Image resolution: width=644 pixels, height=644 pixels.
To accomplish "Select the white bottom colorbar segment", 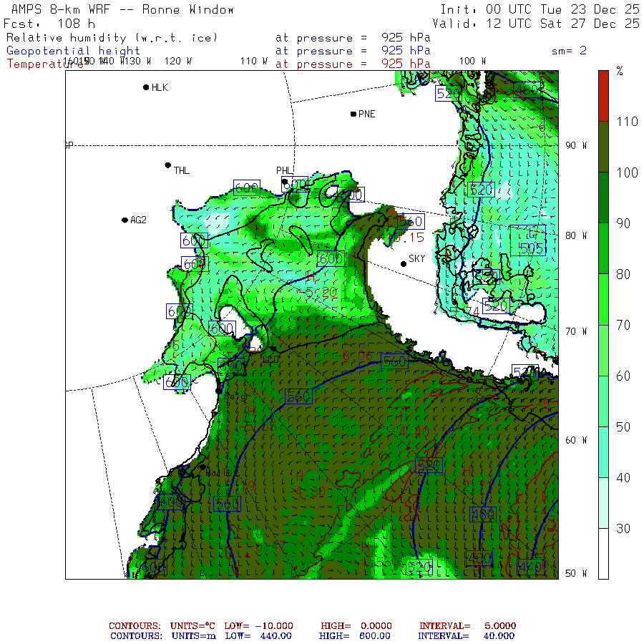I will coord(603,553).
